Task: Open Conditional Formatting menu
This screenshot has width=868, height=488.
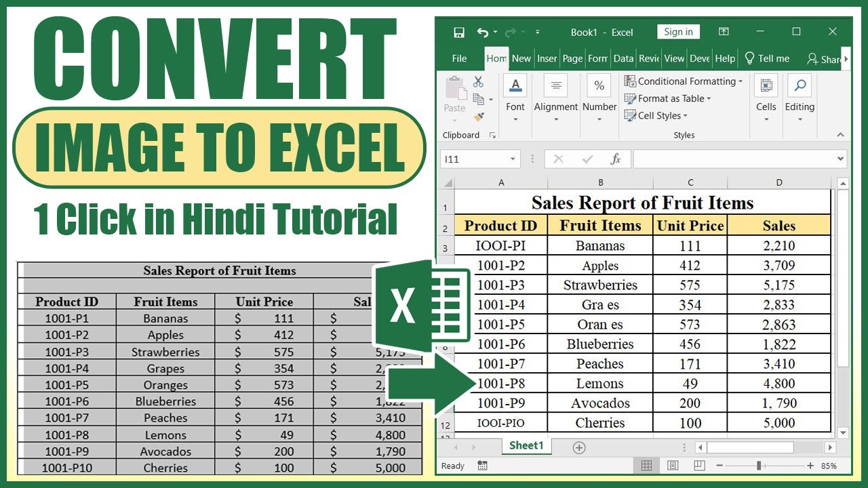Action: coord(684,81)
